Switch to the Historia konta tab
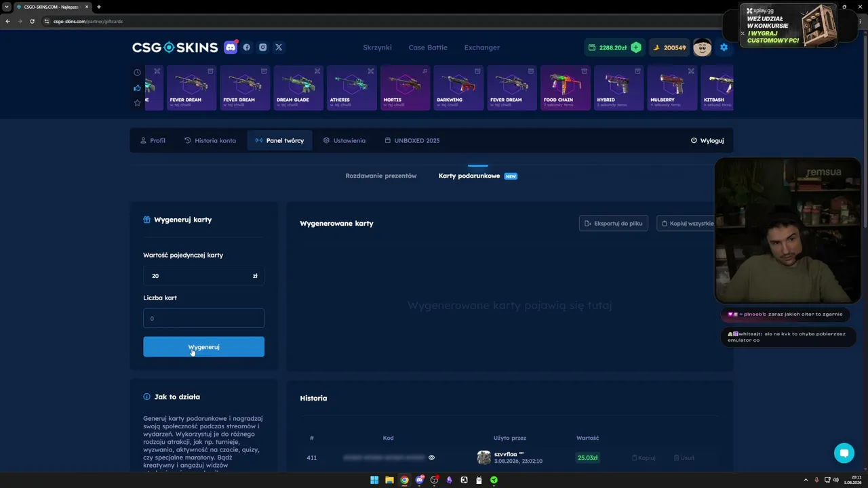Screen dimensions: 868x488 (210, 140)
